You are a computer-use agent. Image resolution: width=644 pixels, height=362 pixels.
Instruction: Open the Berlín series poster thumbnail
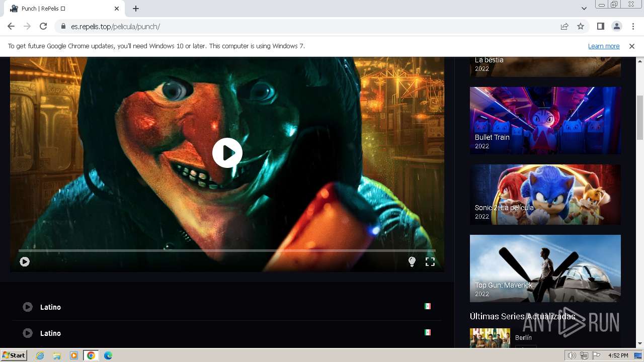(x=490, y=338)
